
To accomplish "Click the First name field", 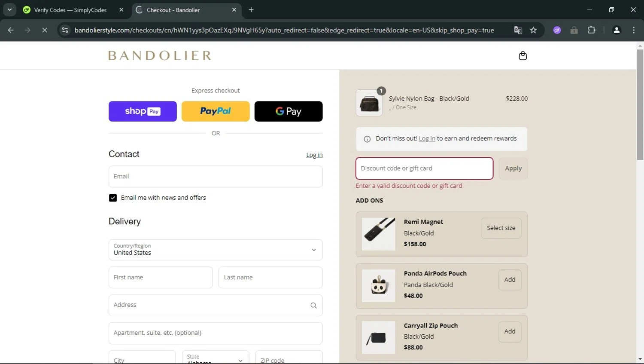I will (161, 278).
